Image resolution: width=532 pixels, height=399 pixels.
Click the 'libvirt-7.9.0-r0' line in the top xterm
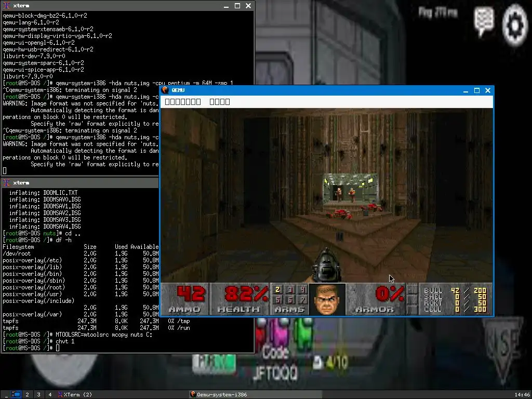pos(28,76)
